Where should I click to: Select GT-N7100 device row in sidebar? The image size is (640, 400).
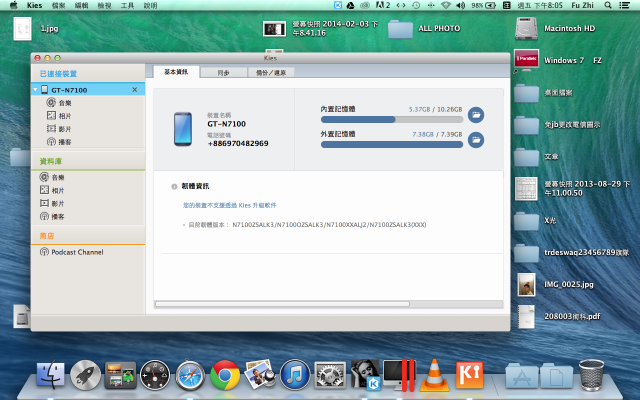pos(88,90)
